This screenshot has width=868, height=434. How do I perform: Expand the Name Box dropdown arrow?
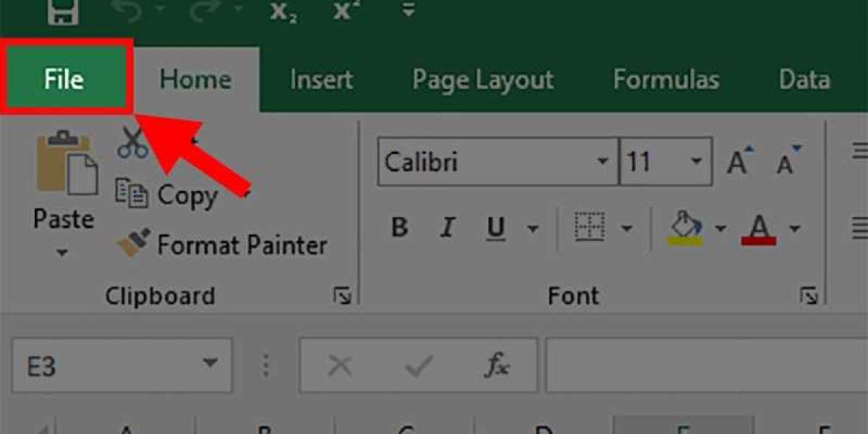(x=210, y=362)
